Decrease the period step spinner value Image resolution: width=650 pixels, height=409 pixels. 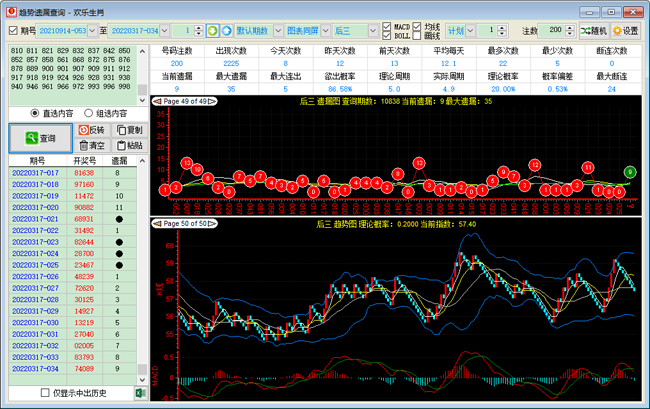199,34
